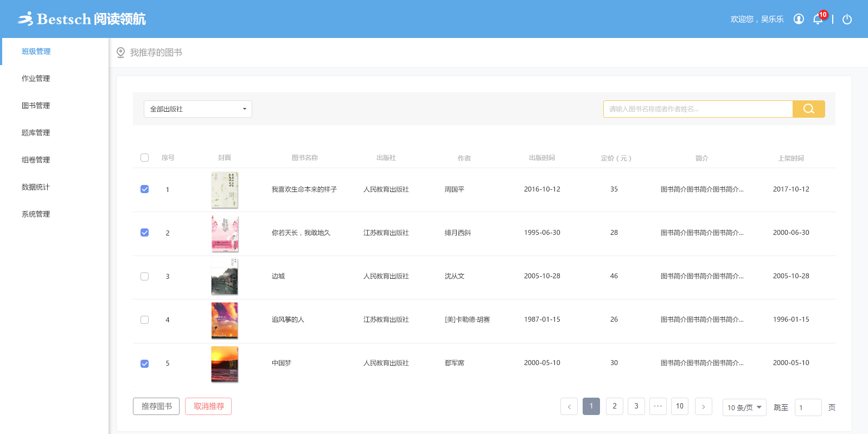Click the book search input field
The width and height of the screenshot is (868, 434).
click(698, 109)
